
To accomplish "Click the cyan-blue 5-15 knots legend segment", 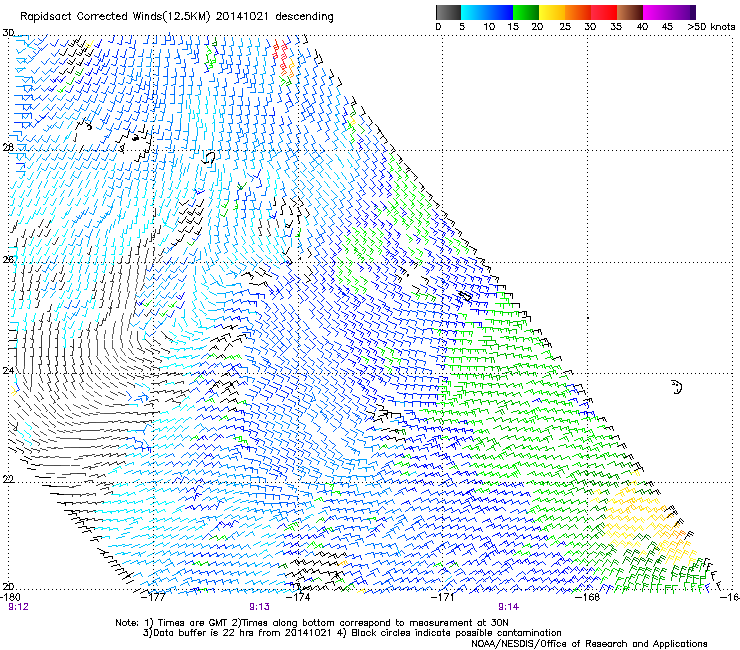I will click(x=487, y=12).
